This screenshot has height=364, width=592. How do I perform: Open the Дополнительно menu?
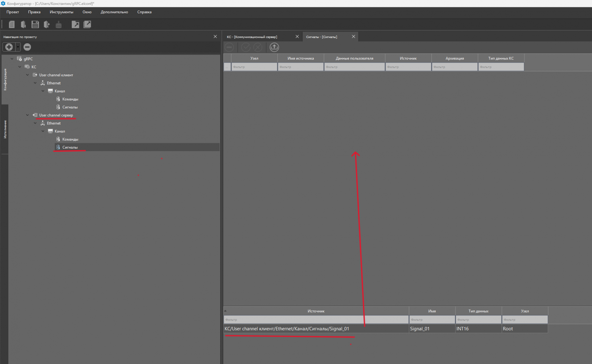click(114, 12)
